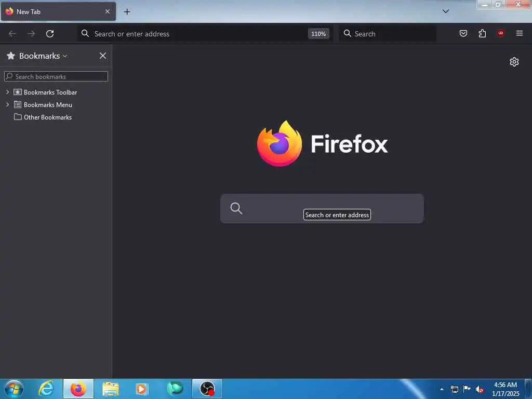The height and width of the screenshot is (399, 532).
Task: Expand the Bookmarks Toolbar folder arrow
Action: click(7, 92)
